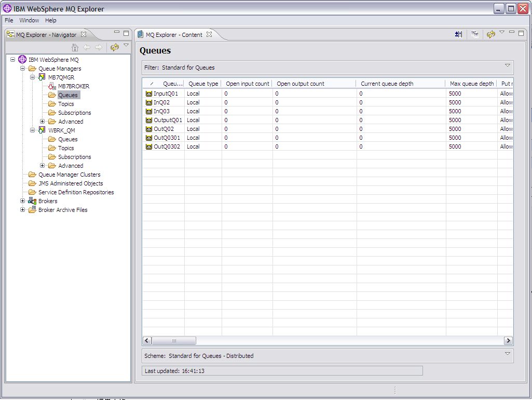Expand the Scheme: Standard for Queues dropdown
The image size is (532, 400).
[508, 353]
